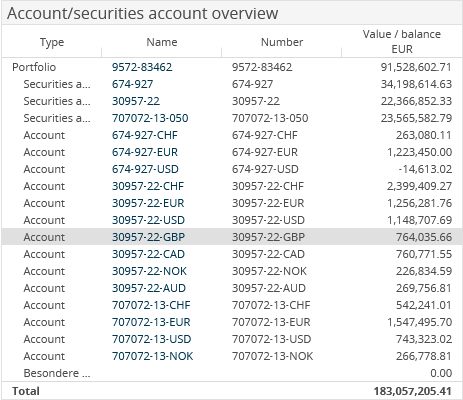The height and width of the screenshot is (400, 463).
Task: Open account 674-927-USD link
Action: [145, 169]
